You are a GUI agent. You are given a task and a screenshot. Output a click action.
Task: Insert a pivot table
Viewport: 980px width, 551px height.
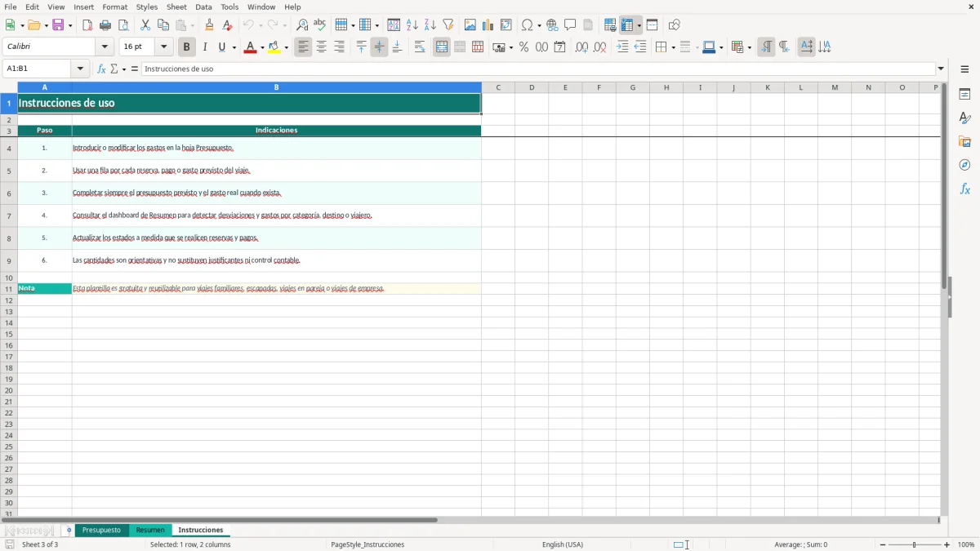506,25
